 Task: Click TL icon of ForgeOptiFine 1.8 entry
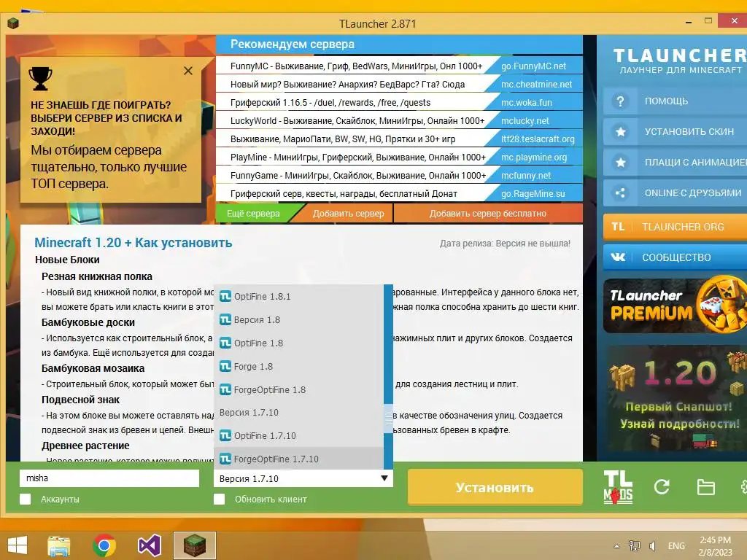click(225, 389)
